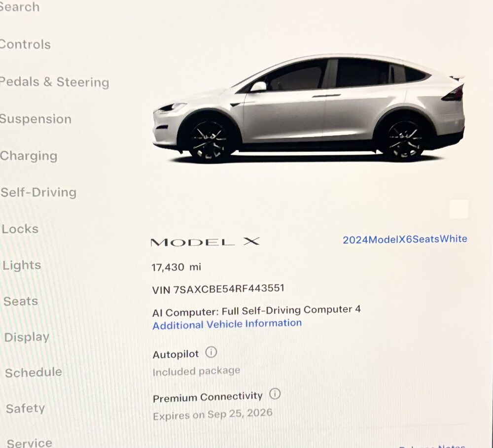Tap the 2024ModelX6SeatsWhite vehicle name
The height and width of the screenshot is (448, 493).
(x=405, y=239)
